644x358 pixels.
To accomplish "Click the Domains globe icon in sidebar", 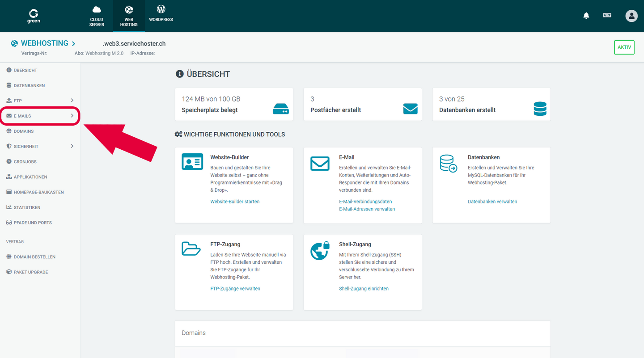I will (x=9, y=131).
